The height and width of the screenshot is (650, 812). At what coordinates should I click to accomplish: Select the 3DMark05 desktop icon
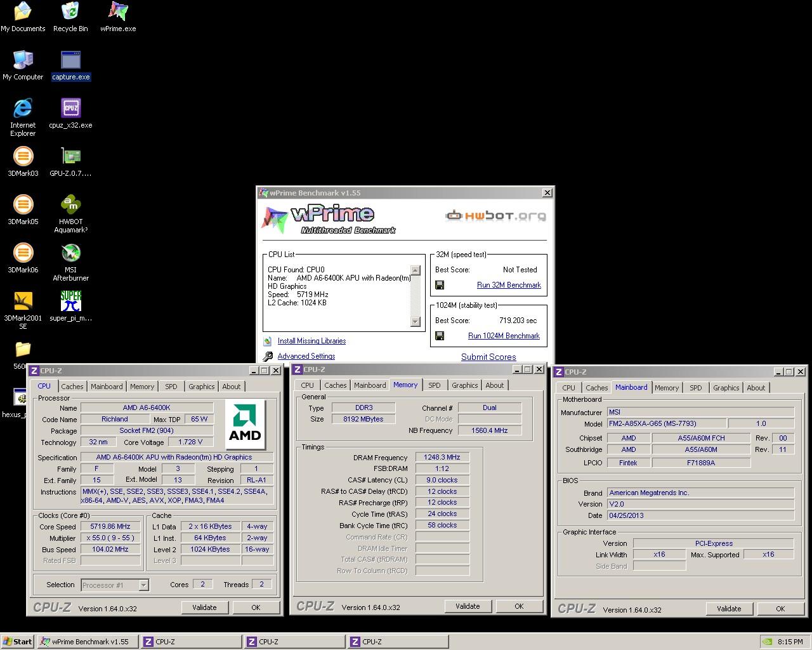(23, 210)
